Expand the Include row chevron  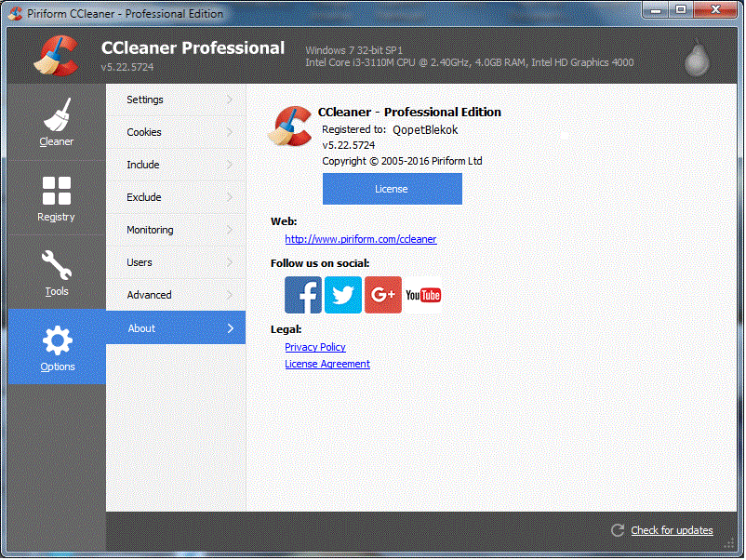tap(230, 165)
